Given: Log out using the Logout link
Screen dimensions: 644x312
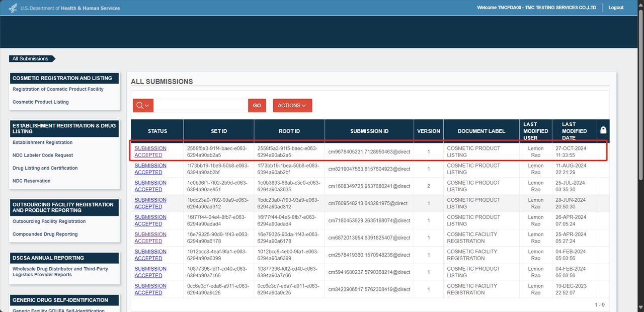Looking at the screenshot, I should [x=616, y=8].
